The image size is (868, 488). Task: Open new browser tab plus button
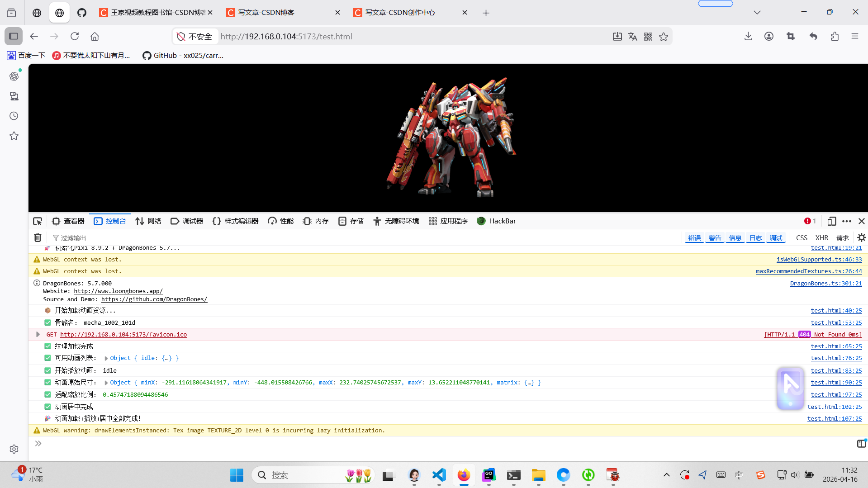[x=486, y=13]
